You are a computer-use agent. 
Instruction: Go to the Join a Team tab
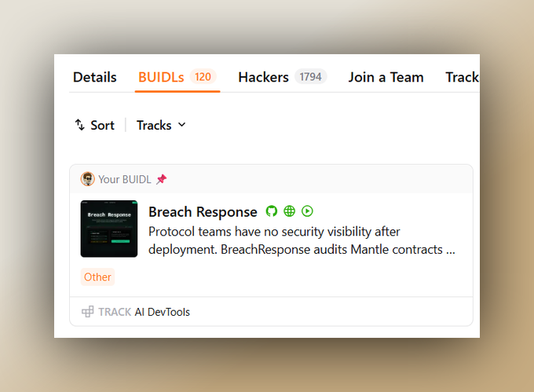tap(386, 77)
